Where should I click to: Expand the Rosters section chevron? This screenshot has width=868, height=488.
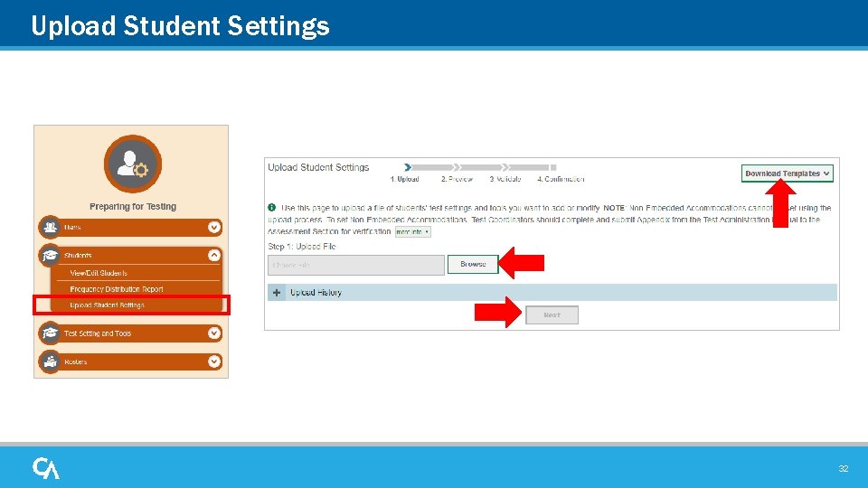[214, 361]
